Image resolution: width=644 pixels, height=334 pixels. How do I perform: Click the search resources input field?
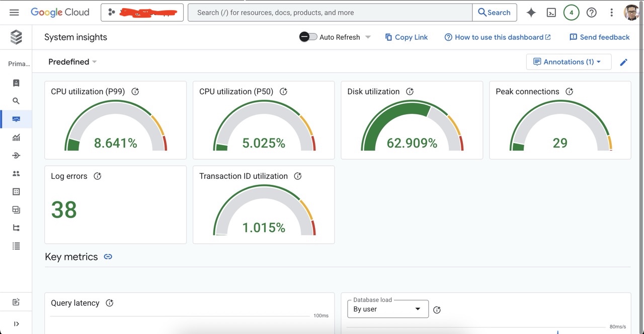pyautogui.click(x=330, y=13)
